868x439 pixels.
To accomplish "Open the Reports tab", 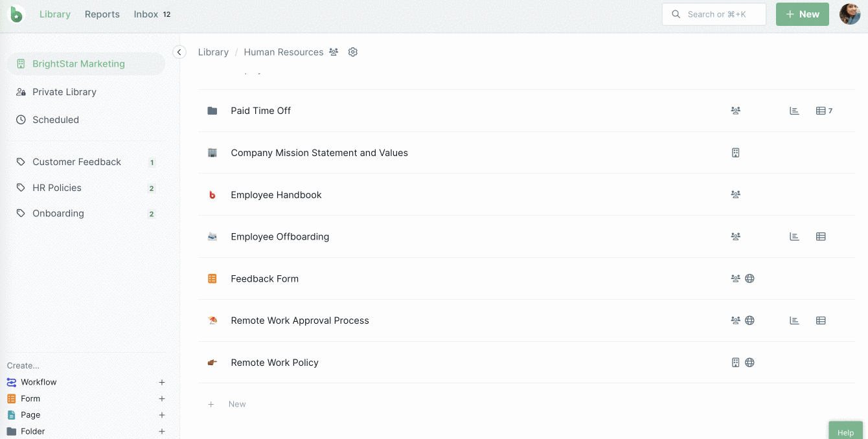I will coord(102,14).
